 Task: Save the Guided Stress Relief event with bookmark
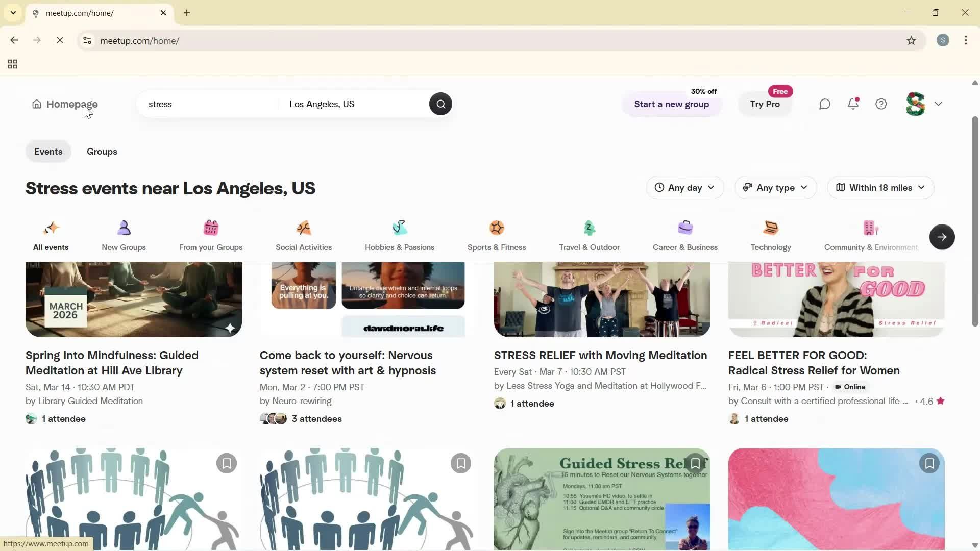coord(696,463)
